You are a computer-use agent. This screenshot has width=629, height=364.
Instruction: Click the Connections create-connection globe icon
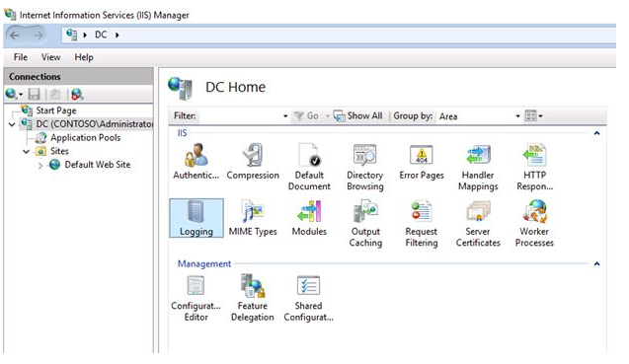[x=11, y=95]
